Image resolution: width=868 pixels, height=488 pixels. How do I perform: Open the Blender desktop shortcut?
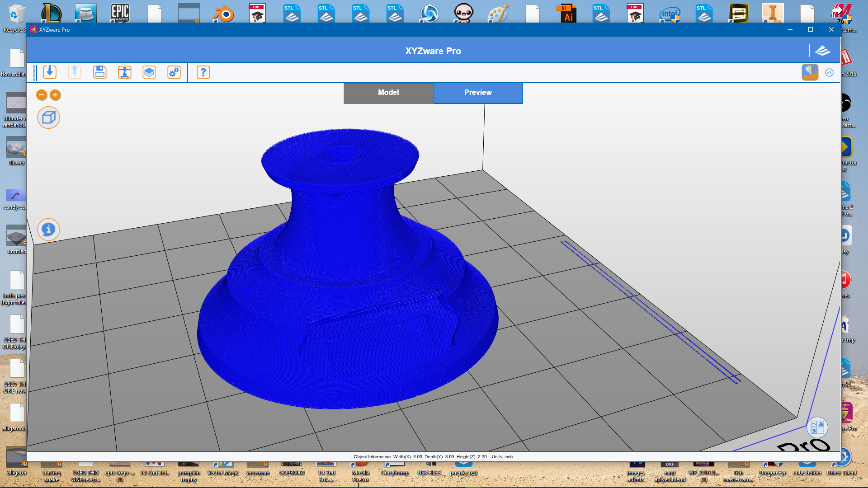tap(223, 14)
